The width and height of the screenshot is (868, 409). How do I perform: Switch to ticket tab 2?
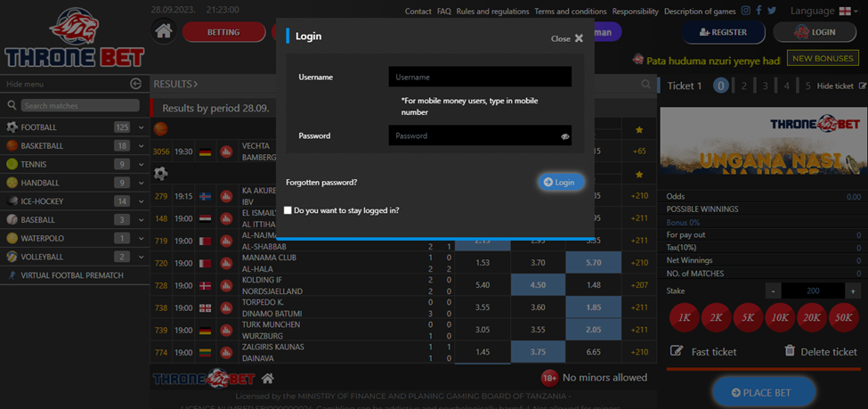(744, 86)
